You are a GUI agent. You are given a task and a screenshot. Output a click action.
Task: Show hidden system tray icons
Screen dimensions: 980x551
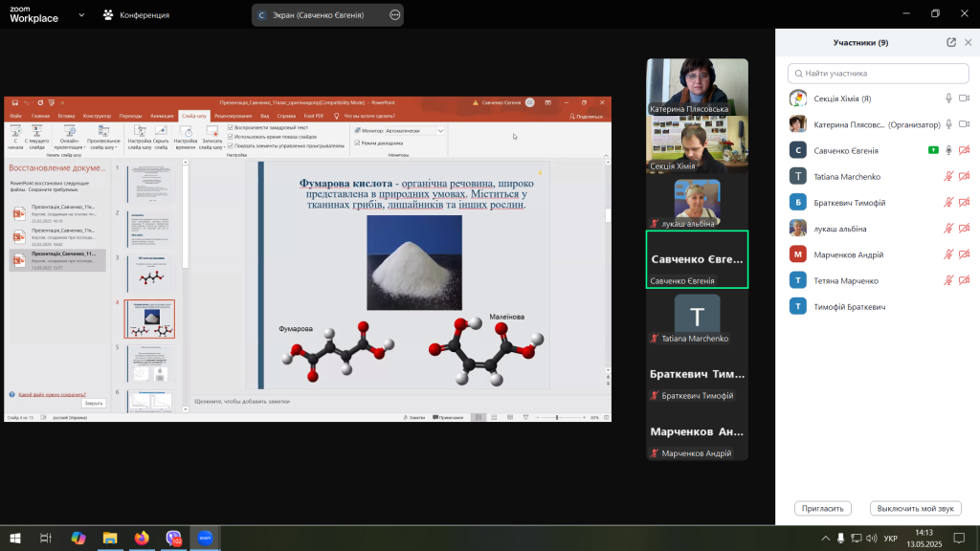pos(826,539)
